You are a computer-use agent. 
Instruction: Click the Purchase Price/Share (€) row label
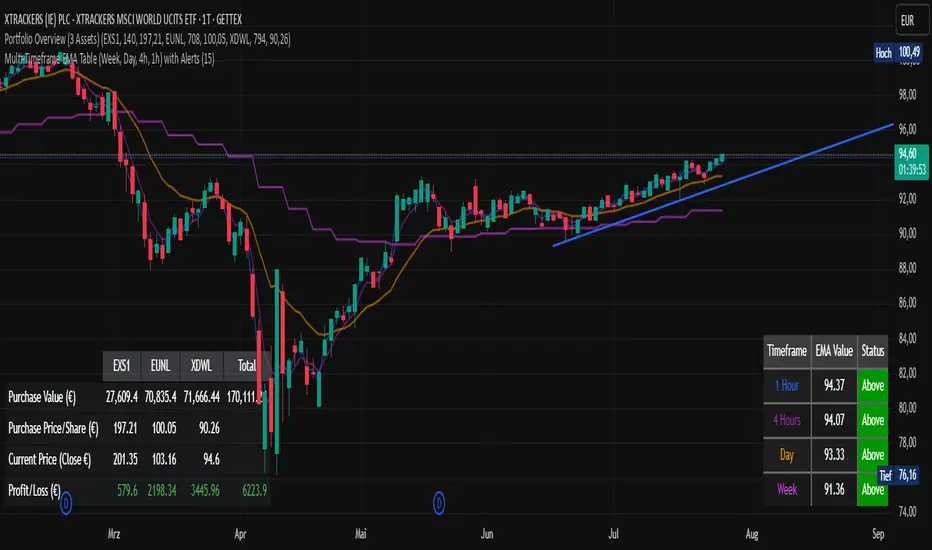click(53, 428)
